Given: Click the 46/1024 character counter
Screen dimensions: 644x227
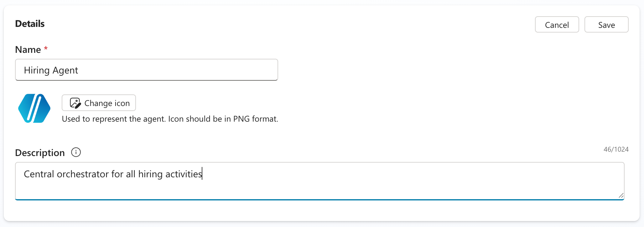Looking at the screenshot, I should [x=616, y=149].
